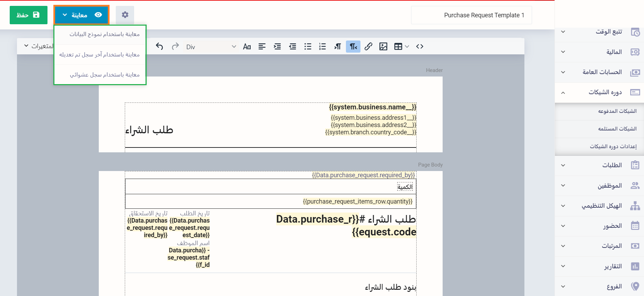Click the undo arrow in editor toolbar

(x=159, y=46)
